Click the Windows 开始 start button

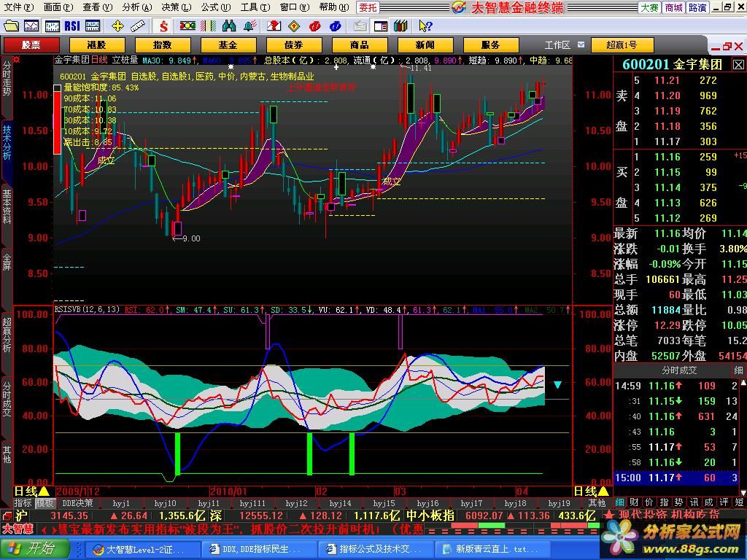pos(35,549)
